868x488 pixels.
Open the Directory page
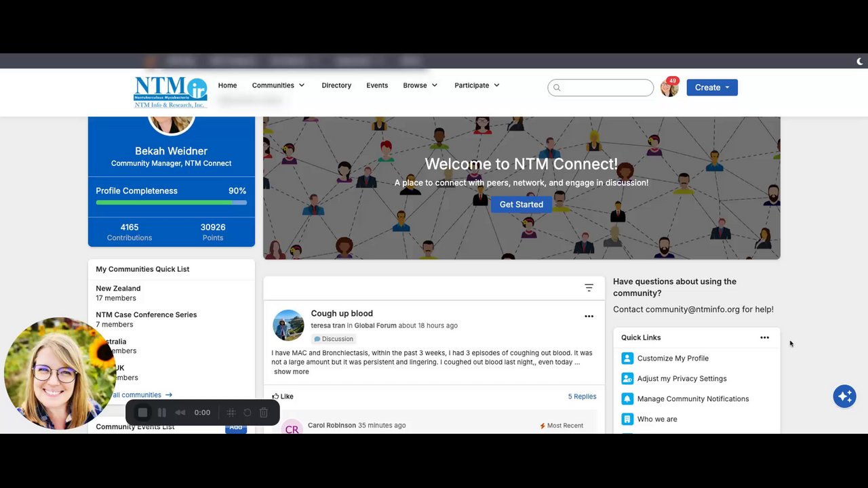click(336, 85)
